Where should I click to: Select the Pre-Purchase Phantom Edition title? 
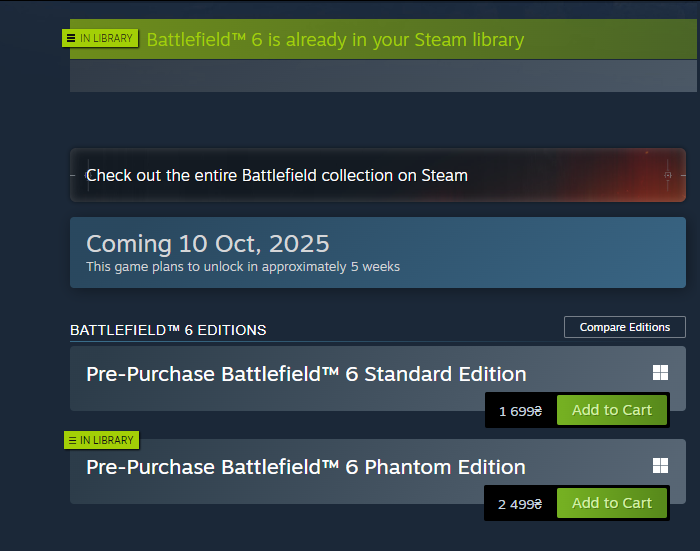[x=306, y=467]
